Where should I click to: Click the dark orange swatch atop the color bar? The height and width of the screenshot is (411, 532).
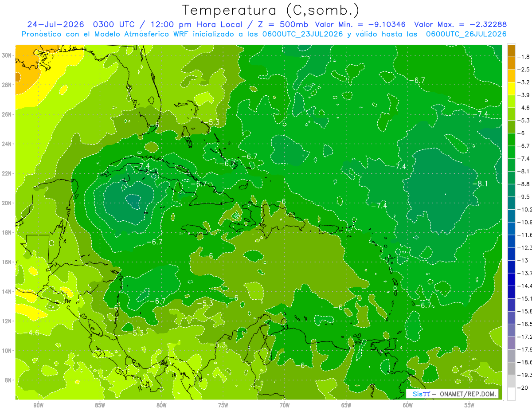click(x=511, y=50)
